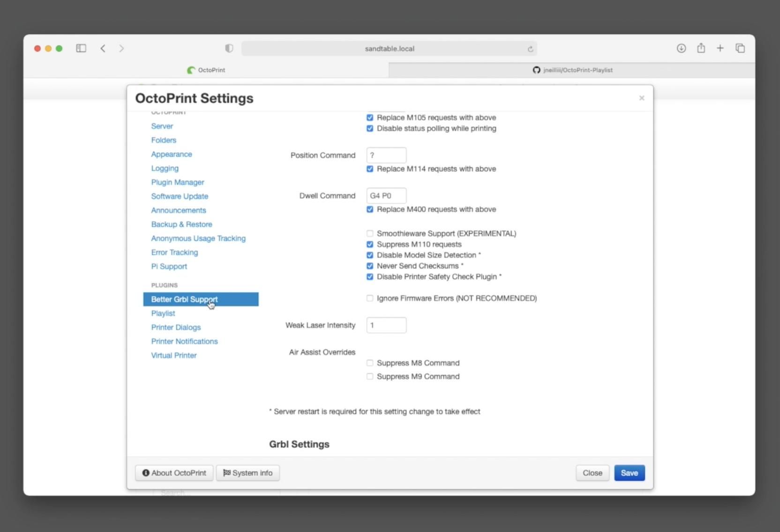The height and width of the screenshot is (532, 780).
Task: Open a new tab with plus icon
Action: pyautogui.click(x=720, y=48)
